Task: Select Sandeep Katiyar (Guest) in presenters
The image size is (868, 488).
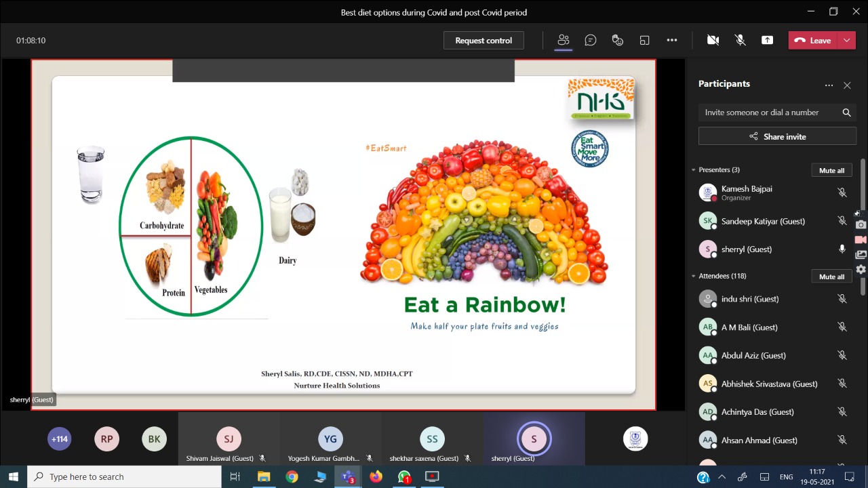Action: pyautogui.click(x=773, y=221)
